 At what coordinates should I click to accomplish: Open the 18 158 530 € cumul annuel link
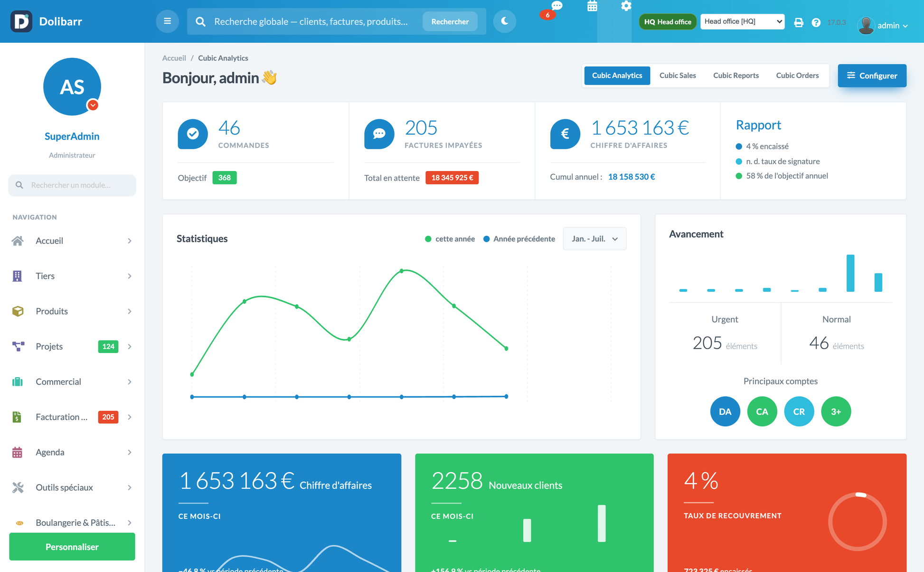click(x=632, y=177)
